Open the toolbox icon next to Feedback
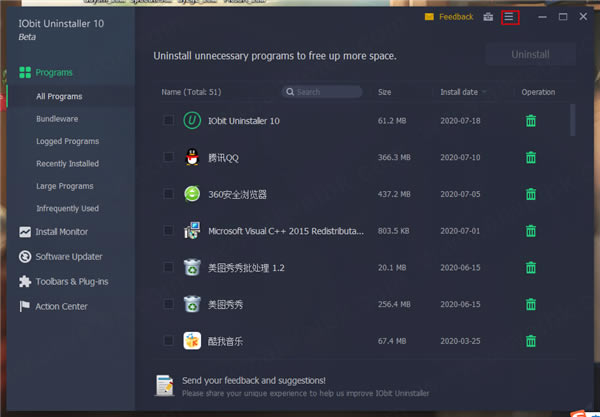Viewport: 600px width, 417px height. pos(488,17)
